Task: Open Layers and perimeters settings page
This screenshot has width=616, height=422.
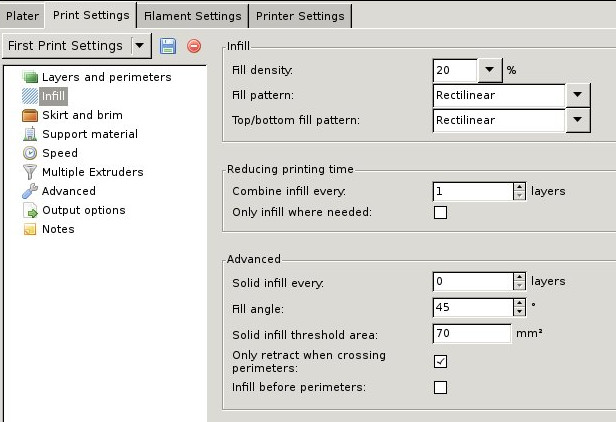Action: point(106,77)
